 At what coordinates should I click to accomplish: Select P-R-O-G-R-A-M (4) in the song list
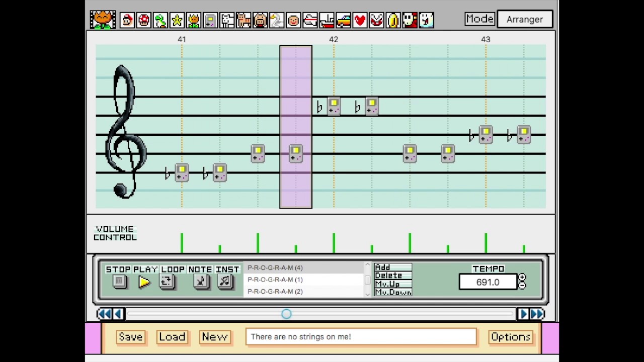click(x=303, y=268)
